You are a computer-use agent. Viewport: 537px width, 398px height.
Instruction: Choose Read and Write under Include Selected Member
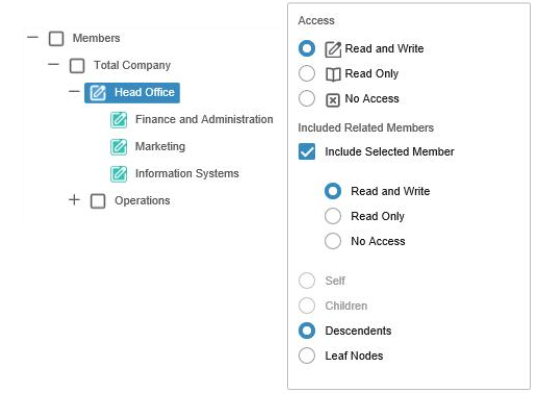(x=333, y=191)
